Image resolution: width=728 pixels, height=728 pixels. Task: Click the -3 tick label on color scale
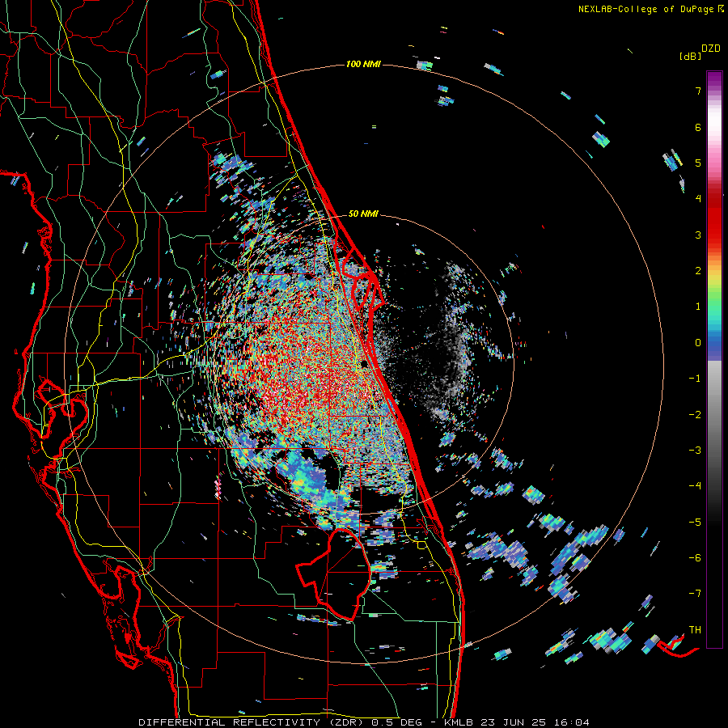click(695, 451)
